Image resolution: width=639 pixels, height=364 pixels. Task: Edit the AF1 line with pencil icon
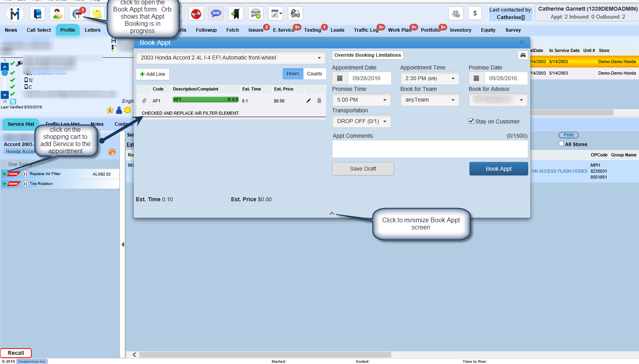pos(309,101)
